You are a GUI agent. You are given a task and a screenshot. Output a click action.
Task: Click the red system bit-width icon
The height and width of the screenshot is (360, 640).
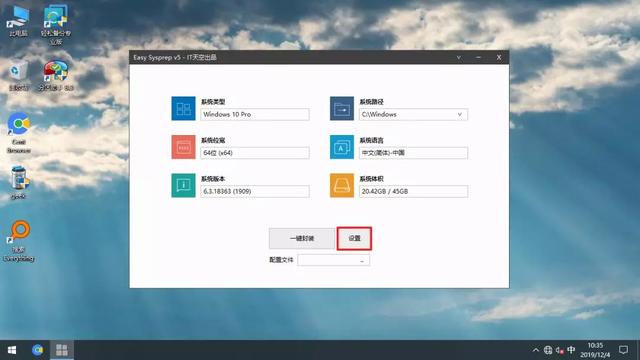coord(183,147)
